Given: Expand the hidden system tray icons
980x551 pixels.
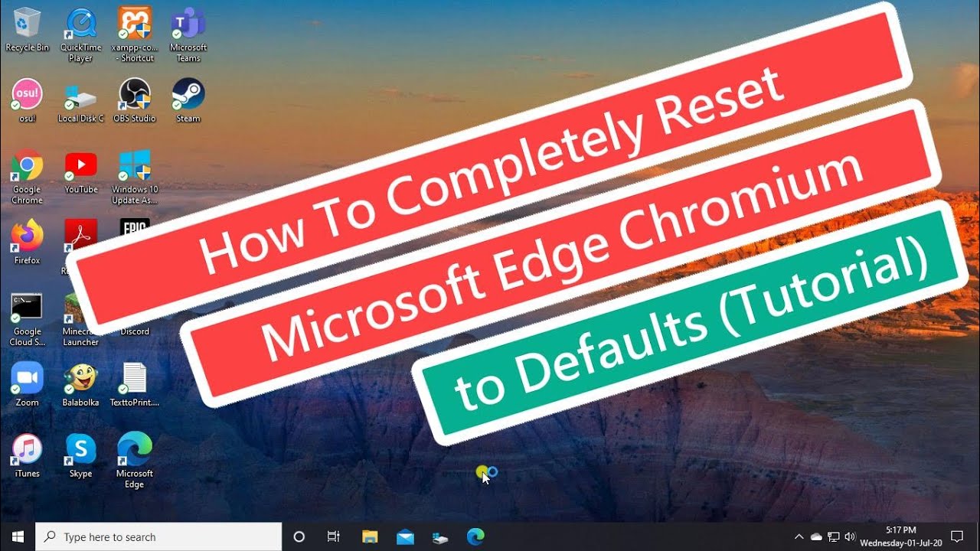Looking at the screenshot, I should [799, 536].
